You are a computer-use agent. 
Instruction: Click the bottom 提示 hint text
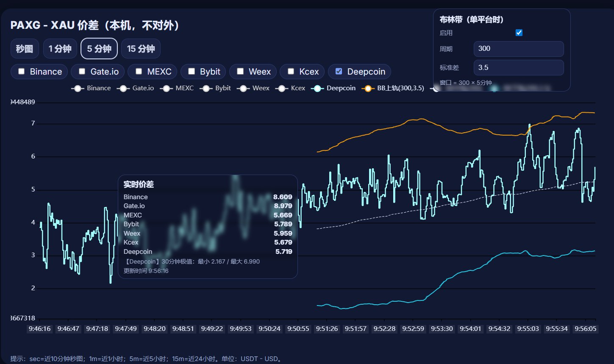[146, 359]
